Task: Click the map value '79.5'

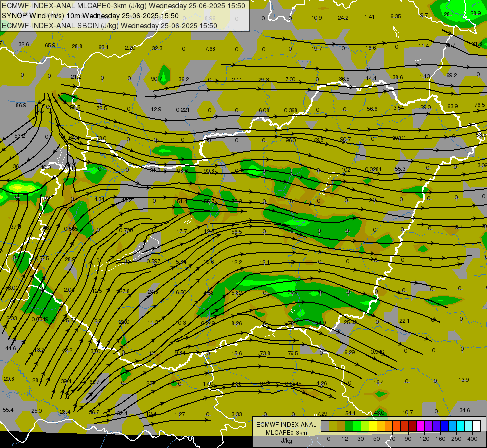Action: tap(292, 353)
